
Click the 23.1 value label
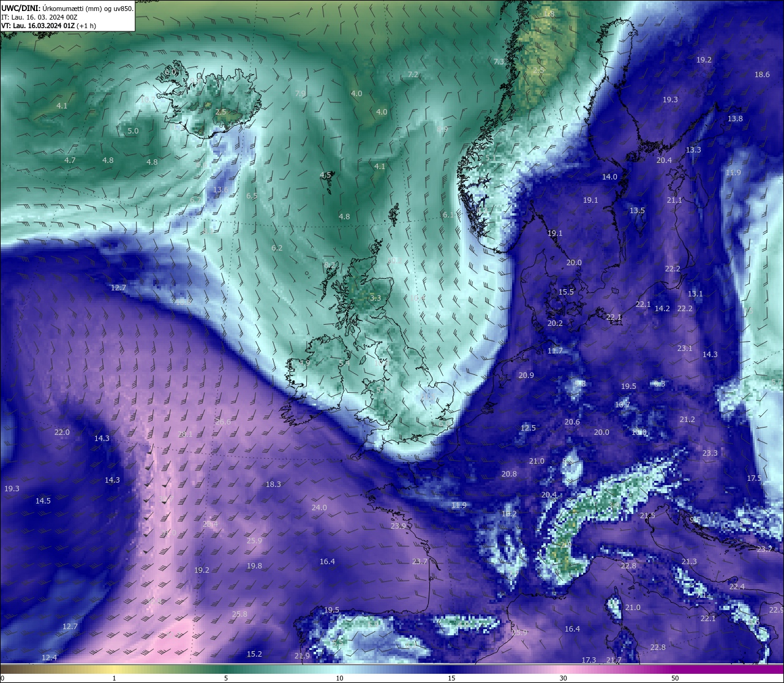click(685, 349)
